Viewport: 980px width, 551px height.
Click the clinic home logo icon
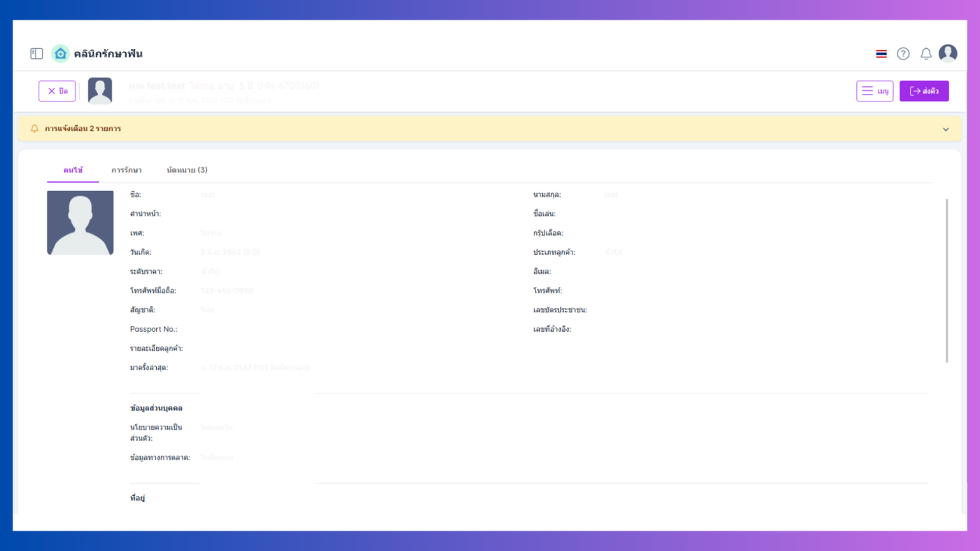60,53
